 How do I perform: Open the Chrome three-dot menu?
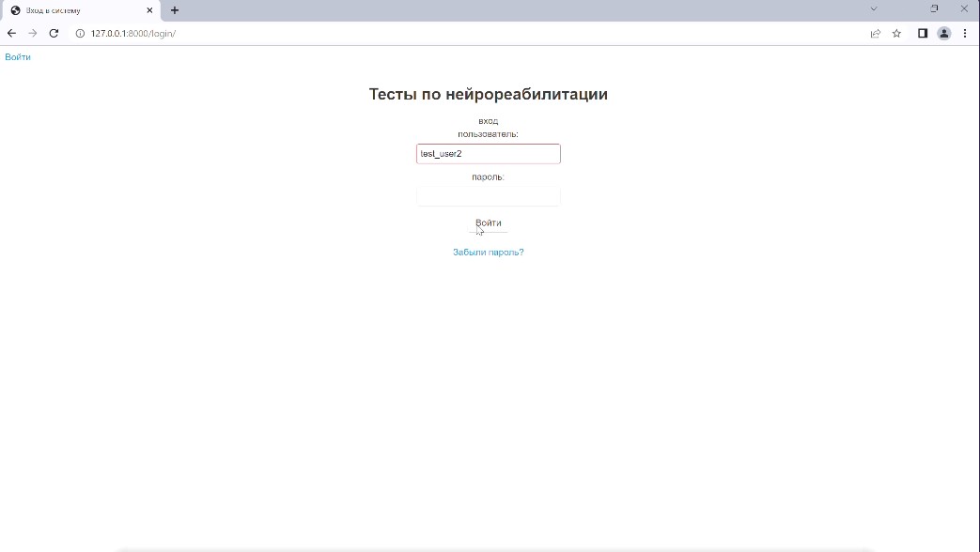tap(965, 33)
